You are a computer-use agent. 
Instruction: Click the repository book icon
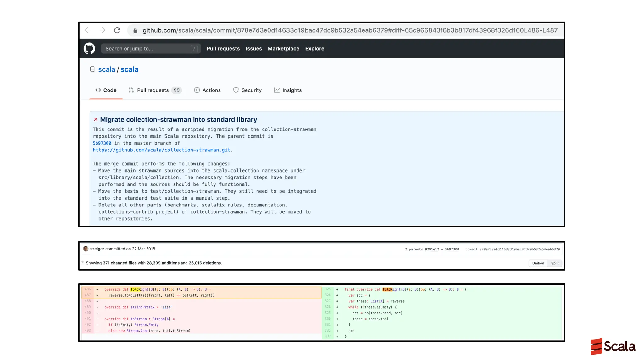pos(92,69)
